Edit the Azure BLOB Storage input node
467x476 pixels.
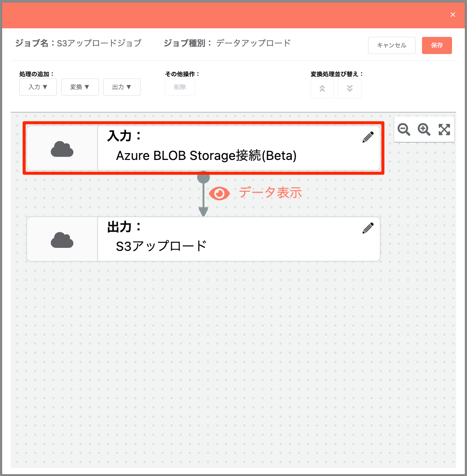[x=368, y=137]
